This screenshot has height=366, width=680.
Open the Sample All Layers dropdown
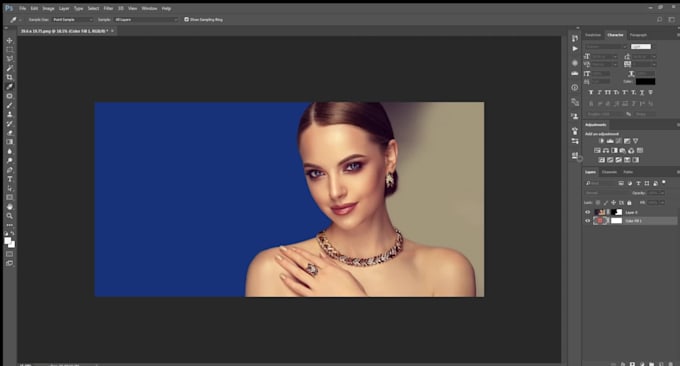pos(146,20)
